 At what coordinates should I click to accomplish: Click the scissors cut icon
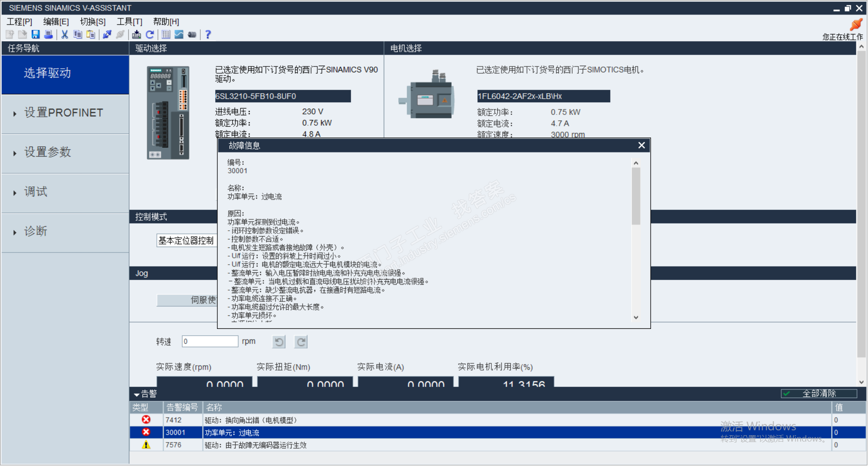(x=65, y=34)
